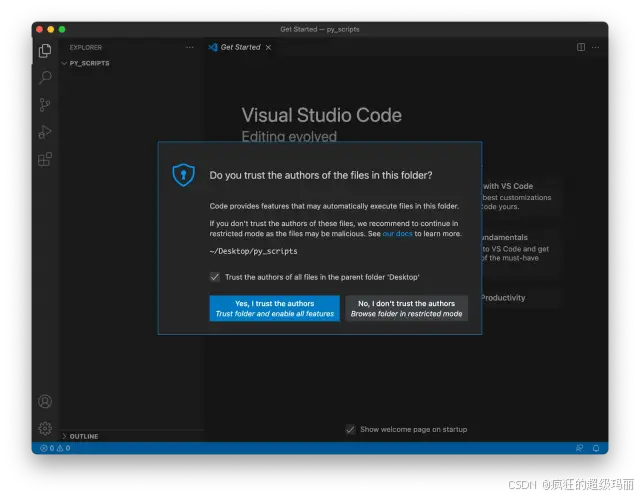Screen dimensions: 640x496
Task: Click the 'Visual Studio Code' heading
Action: pyautogui.click(x=322, y=115)
